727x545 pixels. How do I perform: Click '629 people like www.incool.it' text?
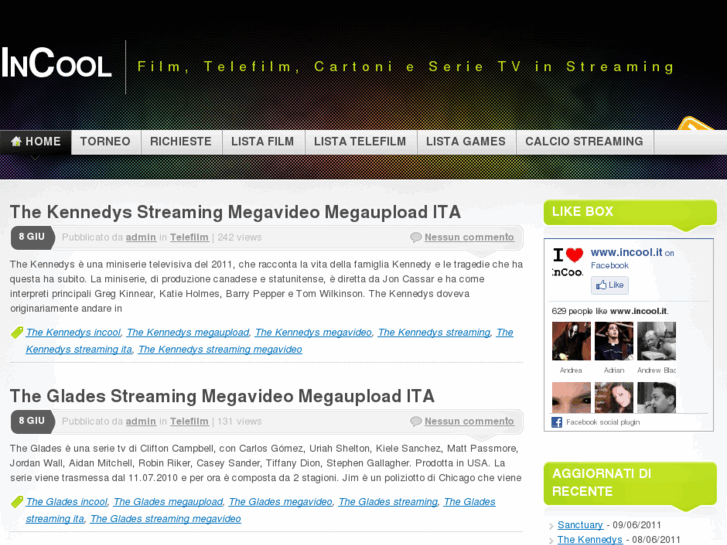pos(610,311)
